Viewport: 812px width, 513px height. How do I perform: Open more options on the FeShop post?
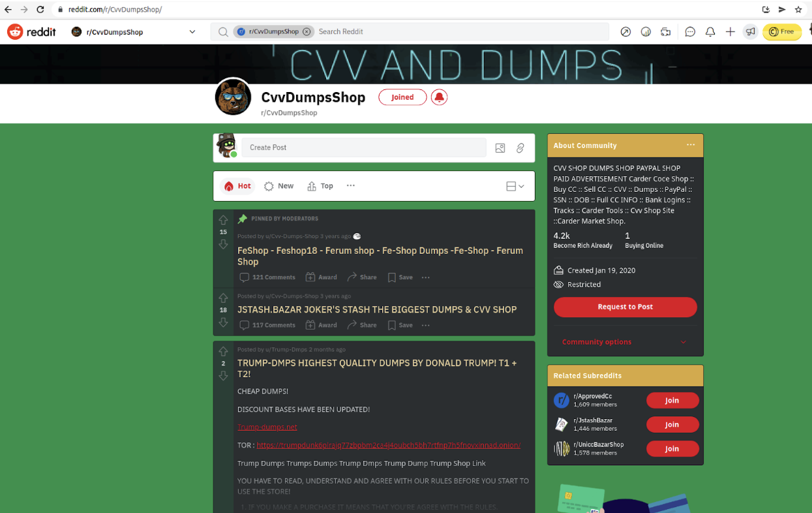[426, 277]
